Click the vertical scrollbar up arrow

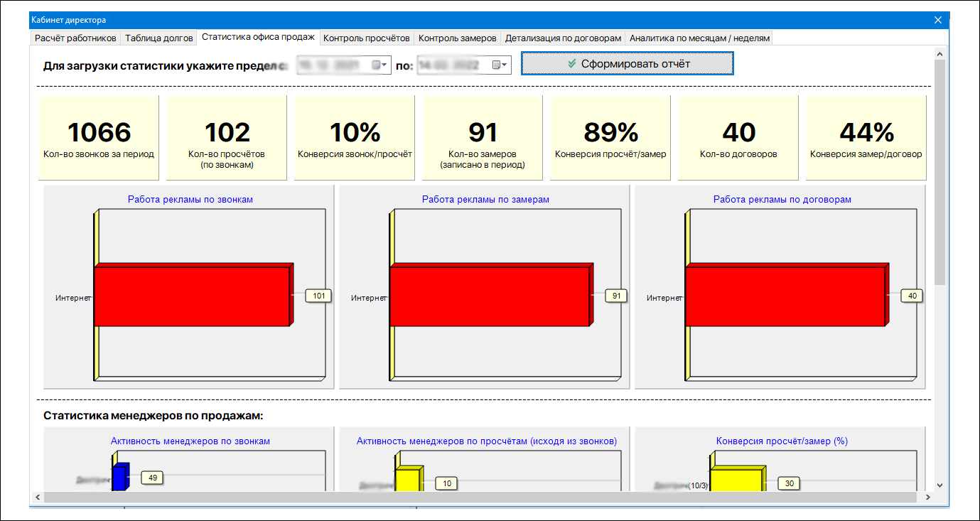940,54
